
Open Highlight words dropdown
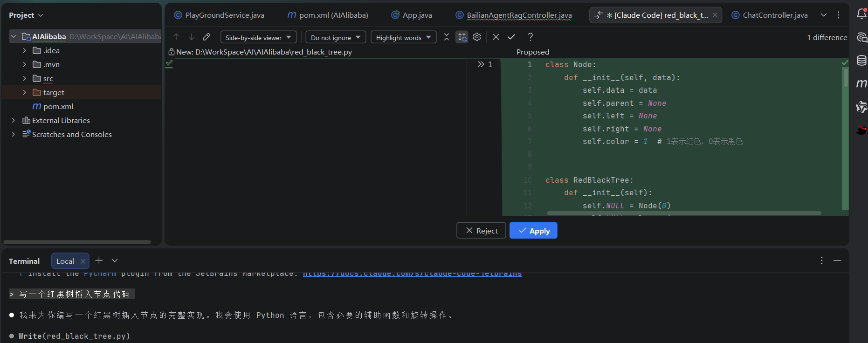coord(404,37)
